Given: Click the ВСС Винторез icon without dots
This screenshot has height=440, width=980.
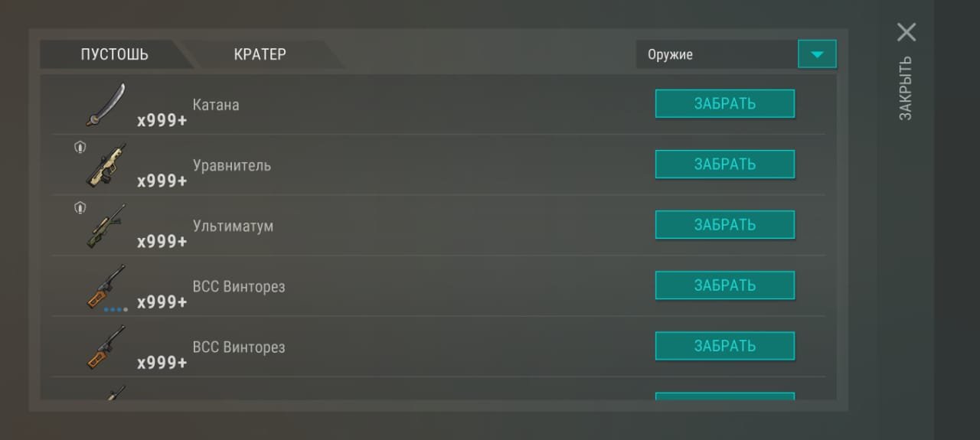Looking at the screenshot, I should point(106,347).
